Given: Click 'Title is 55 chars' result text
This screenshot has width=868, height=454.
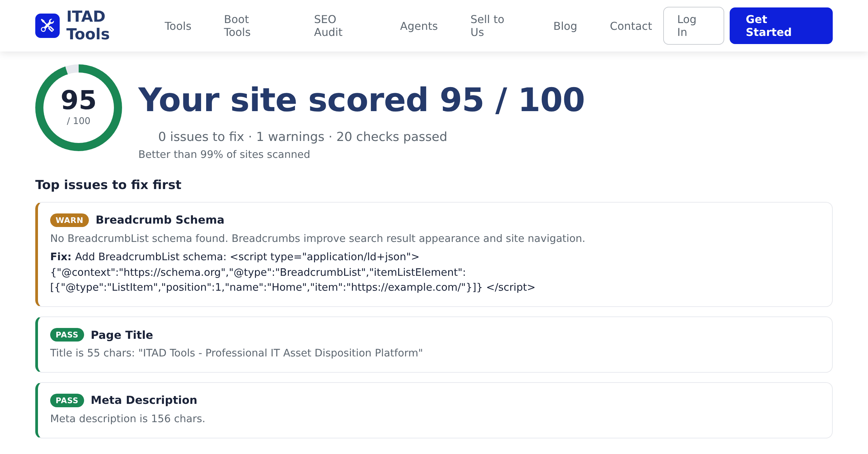Looking at the screenshot, I should 236,353.
